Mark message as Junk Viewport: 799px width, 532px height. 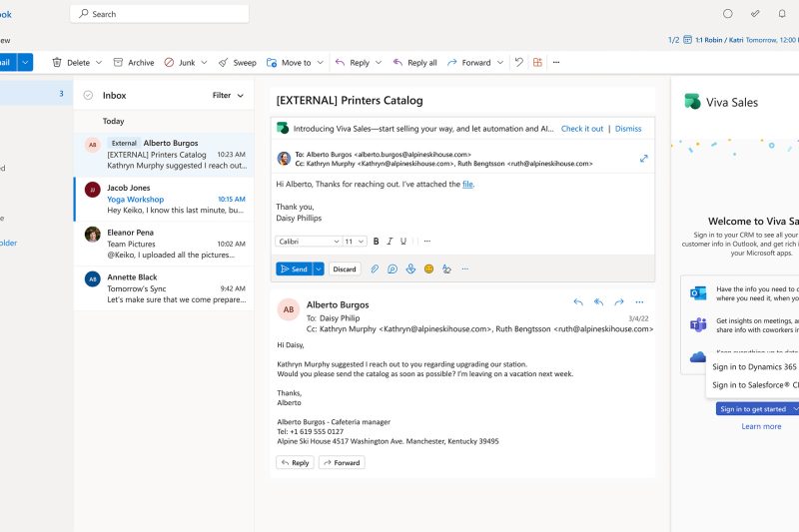(180, 63)
